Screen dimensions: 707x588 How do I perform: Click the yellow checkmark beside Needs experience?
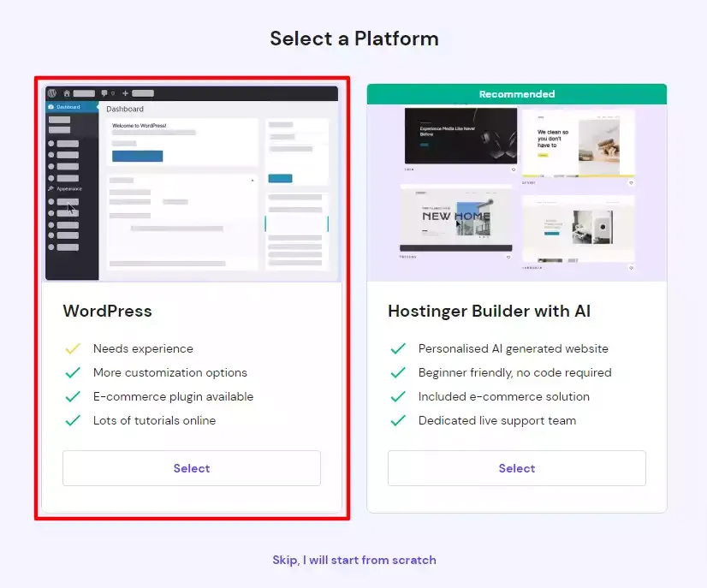pyautogui.click(x=73, y=348)
